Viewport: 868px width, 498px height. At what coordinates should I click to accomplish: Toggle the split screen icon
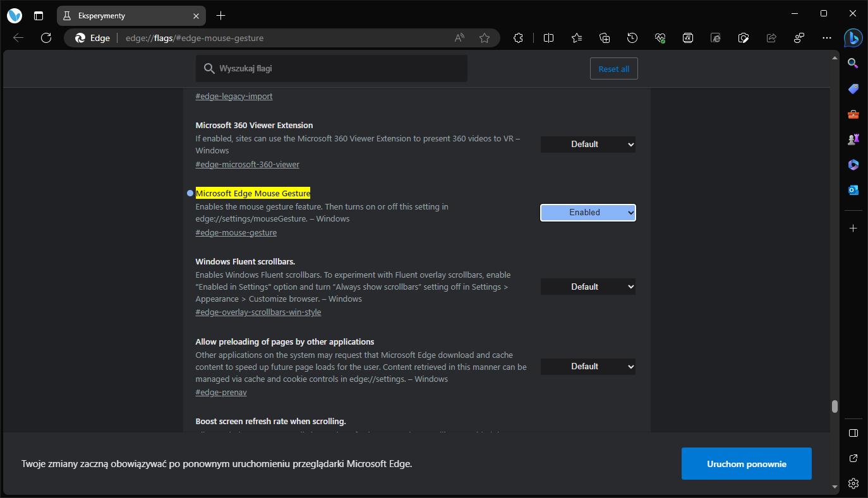548,38
